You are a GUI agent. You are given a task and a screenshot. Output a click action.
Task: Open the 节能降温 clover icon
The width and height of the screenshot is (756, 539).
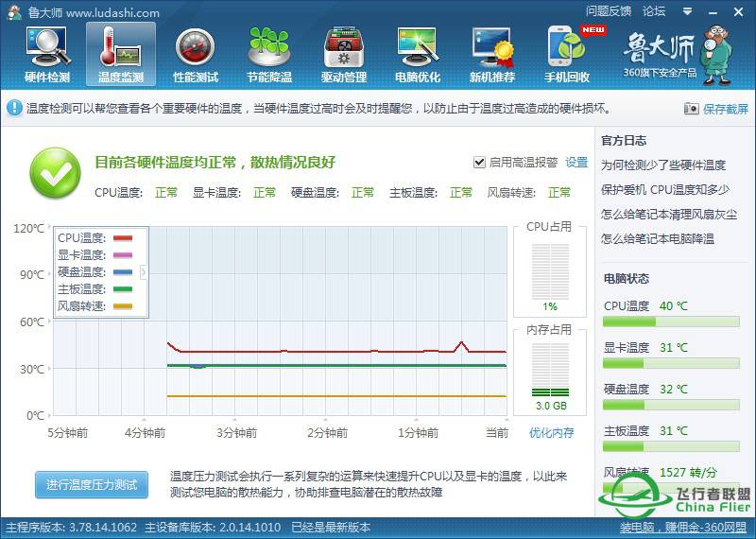tap(269, 54)
